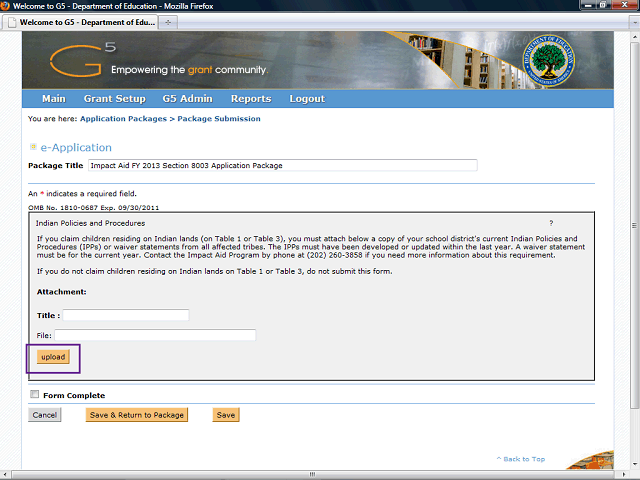The height and width of the screenshot is (480, 640).
Task: Click the question mark help icon
Action: pyautogui.click(x=551, y=223)
